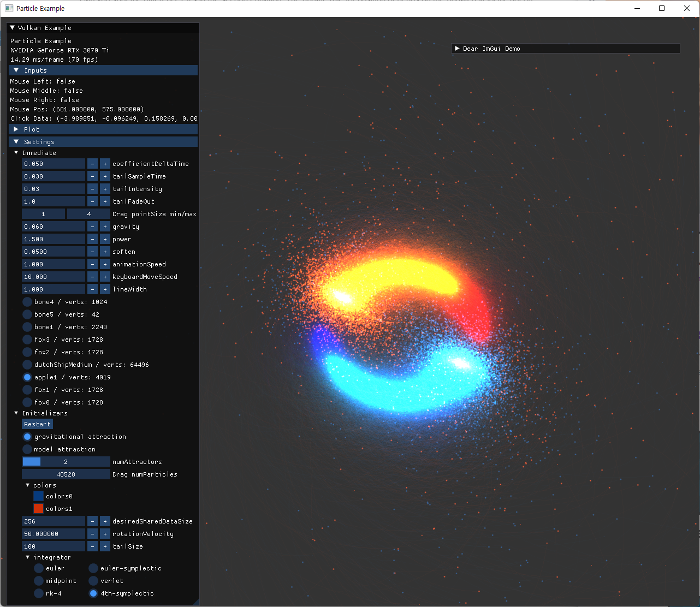700x607 pixels.
Task: Select the rk-4 integrator
Action: coord(39,593)
